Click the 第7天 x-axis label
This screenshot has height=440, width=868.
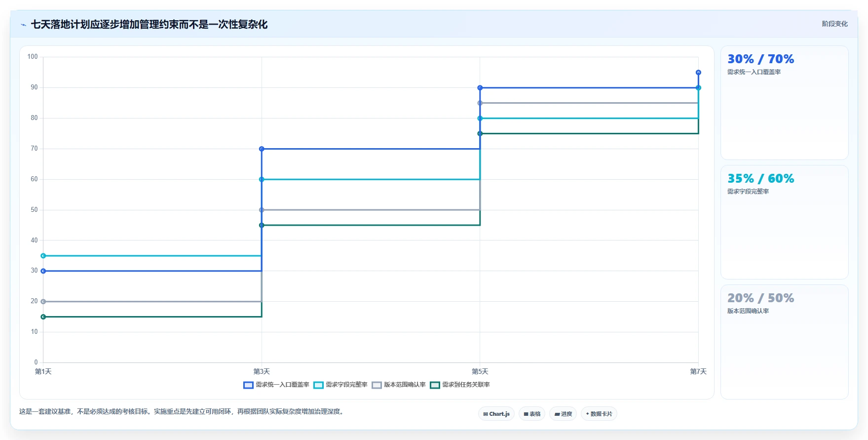(698, 371)
